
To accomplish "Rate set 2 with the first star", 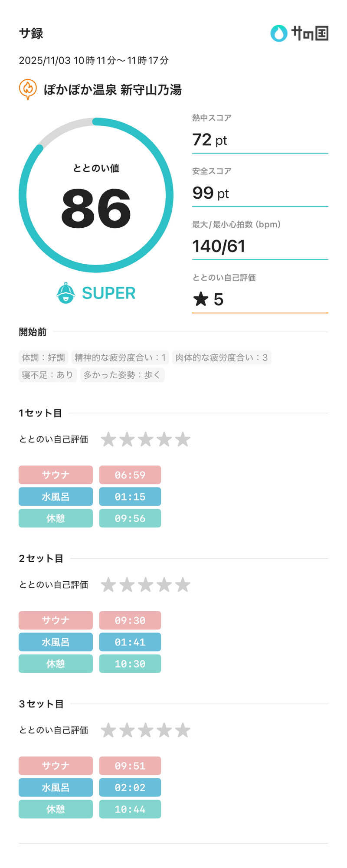I will coord(108,585).
